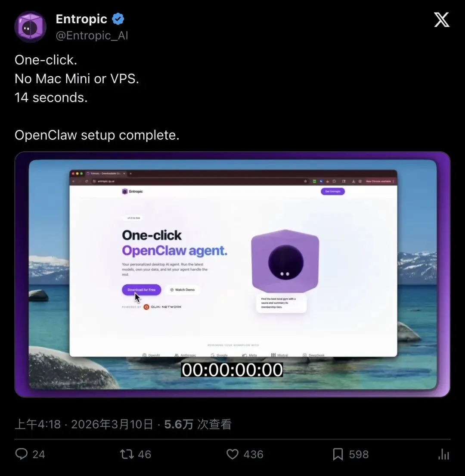View tweet analytics bar chart icon
The image size is (465, 476).
click(x=444, y=454)
